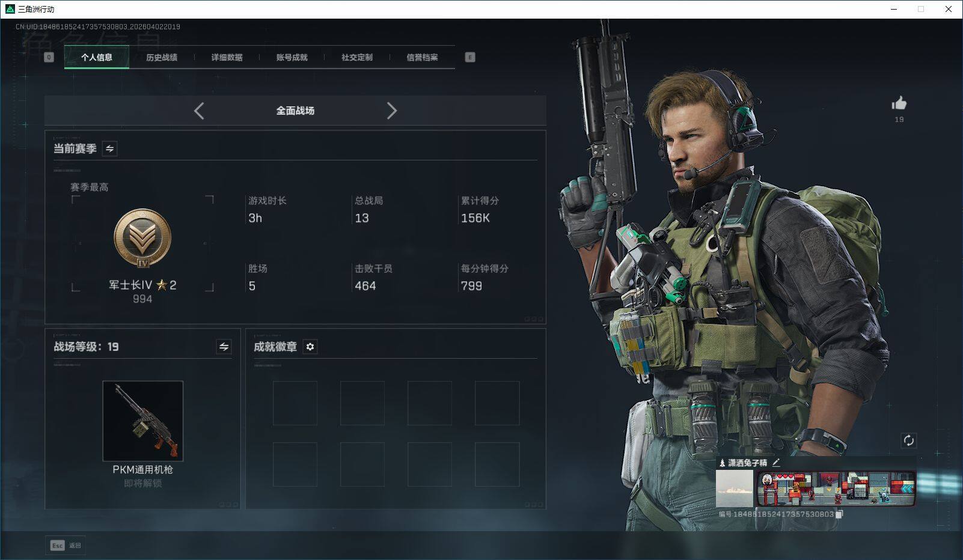Click the swap icon beside 战场等级

(224, 347)
